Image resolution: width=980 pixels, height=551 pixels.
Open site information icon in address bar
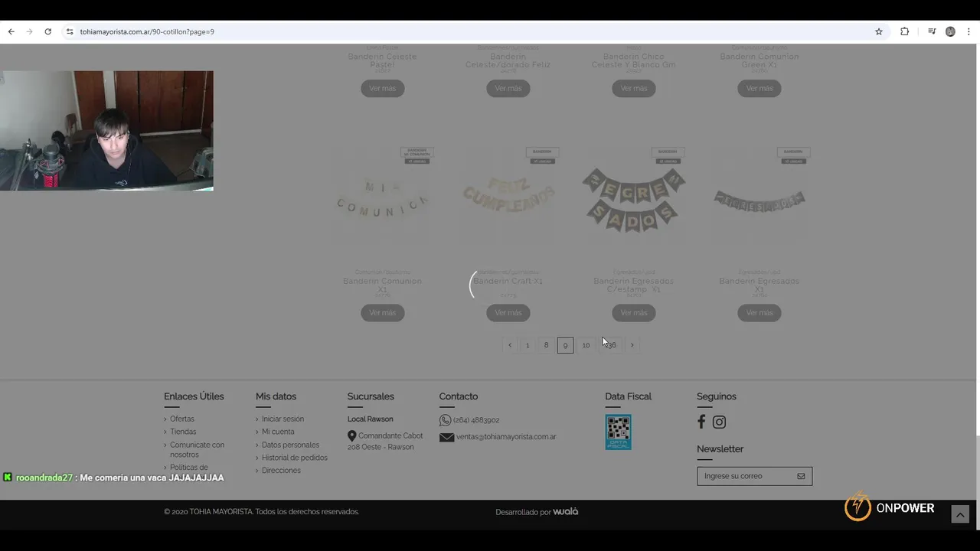[70, 31]
